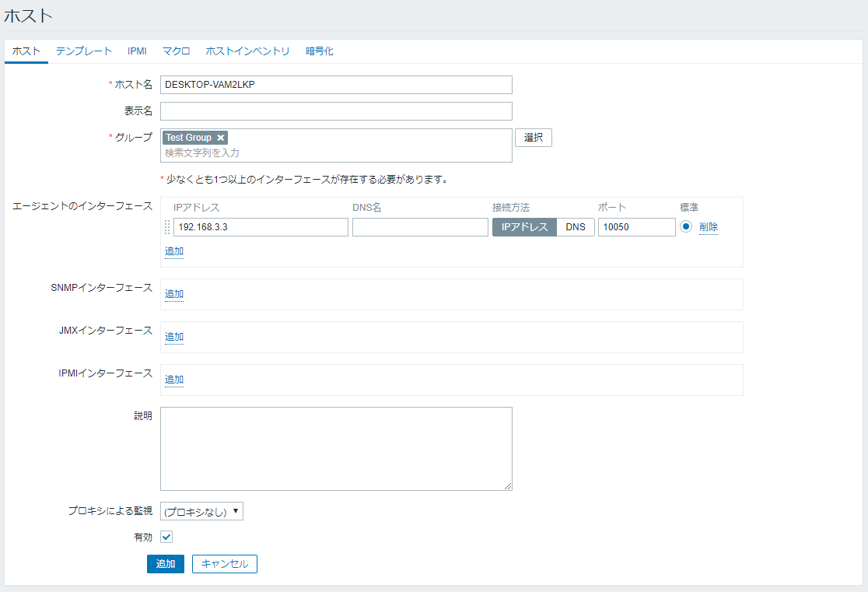
Task: Select the 標準 default interface radio button
Action: click(686, 227)
